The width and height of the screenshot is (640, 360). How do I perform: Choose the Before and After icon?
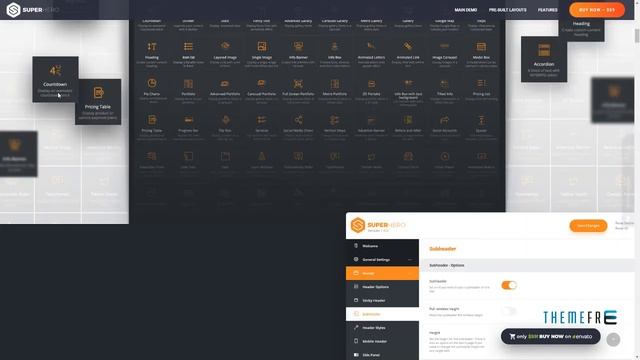(408, 120)
